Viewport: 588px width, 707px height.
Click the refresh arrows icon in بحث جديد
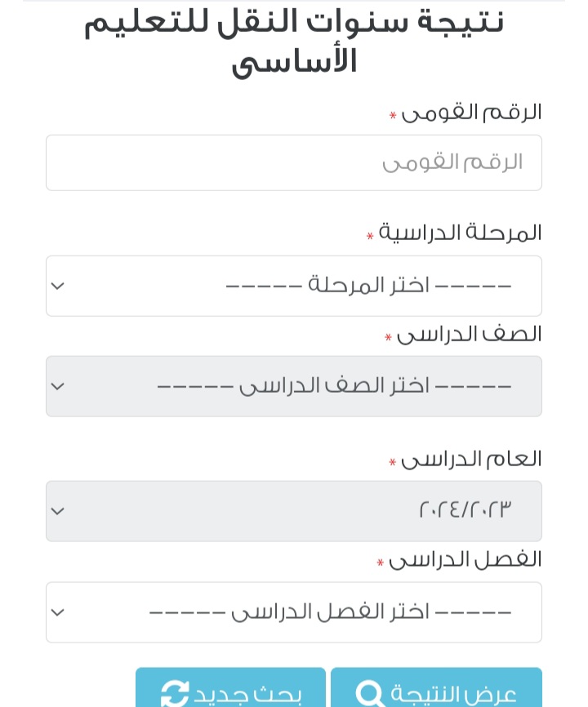tap(175, 694)
